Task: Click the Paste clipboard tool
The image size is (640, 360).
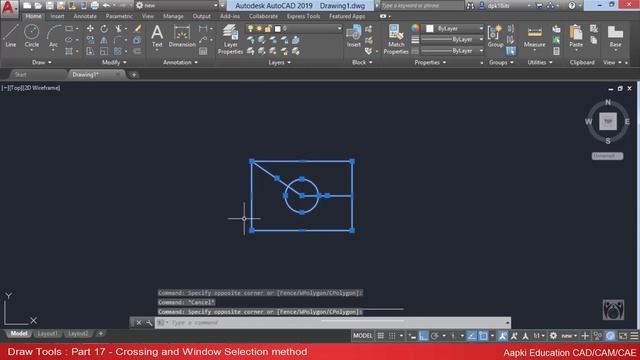Action: coord(576,37)
